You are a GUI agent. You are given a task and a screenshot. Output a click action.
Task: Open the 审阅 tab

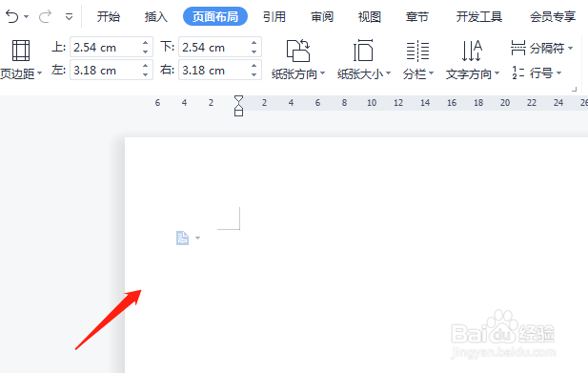point(322,17)
